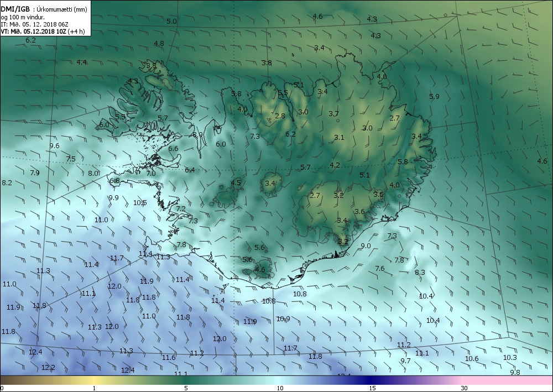This screenshot has height=392, width=553.
Task: Click the 12.2 value at the lower left
Action: coord(48,367)
